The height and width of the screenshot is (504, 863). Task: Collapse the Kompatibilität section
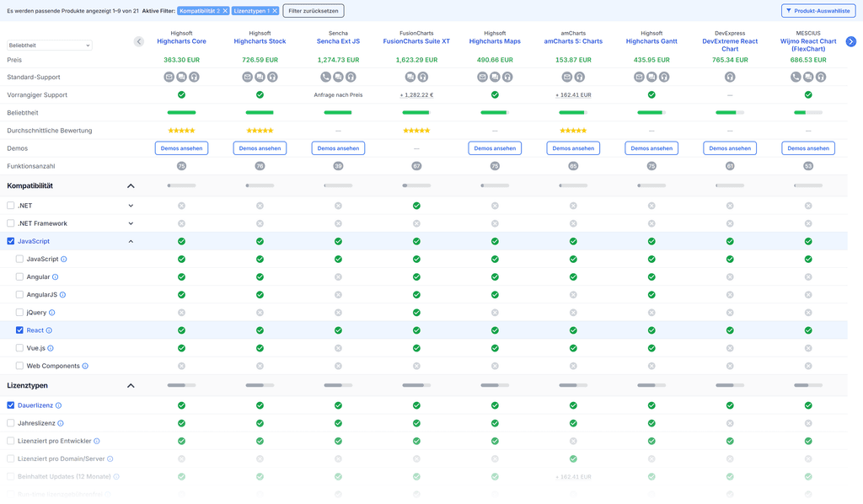pyautogui.click(x=131, y=186)
